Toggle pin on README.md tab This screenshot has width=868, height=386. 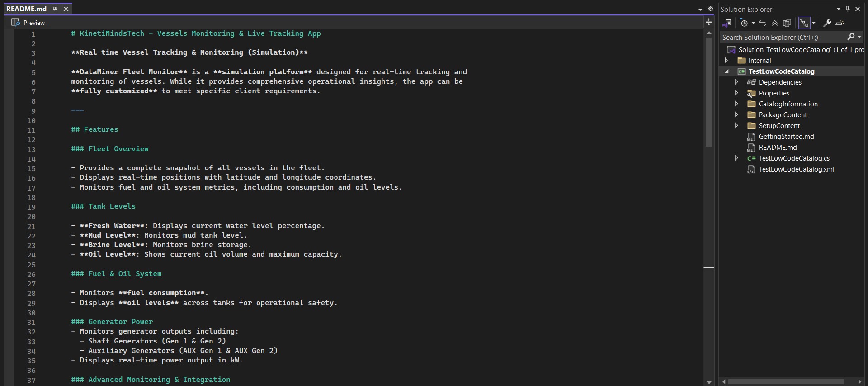click(x=55, y=9)
